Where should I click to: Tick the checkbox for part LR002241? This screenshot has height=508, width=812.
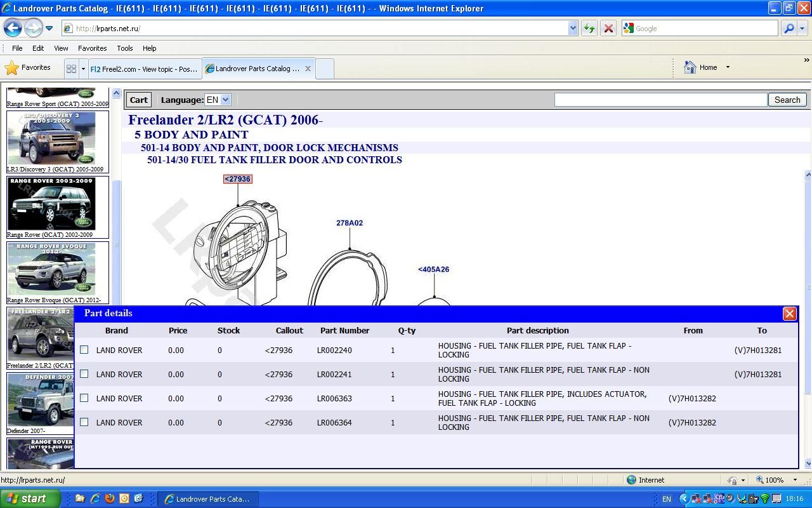84,374
